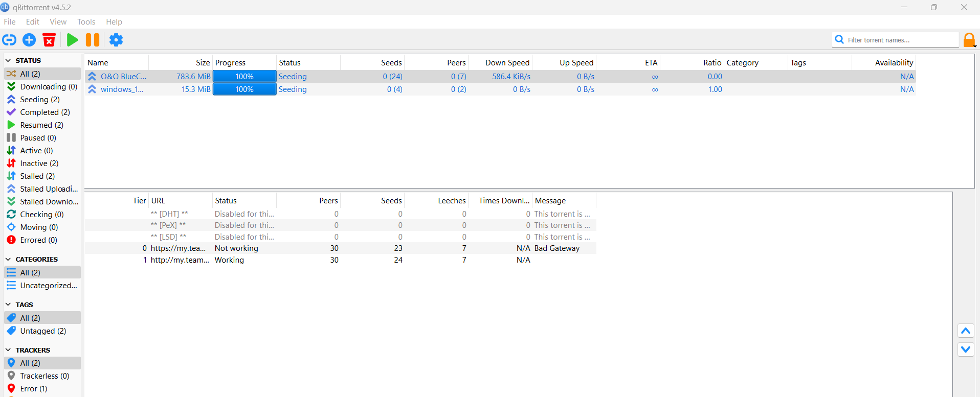The width and height of the screenshot is (980, 397).
Task: Select the Downloading (0) status filter
Action: pyautogui.click(x=42, y=87)
